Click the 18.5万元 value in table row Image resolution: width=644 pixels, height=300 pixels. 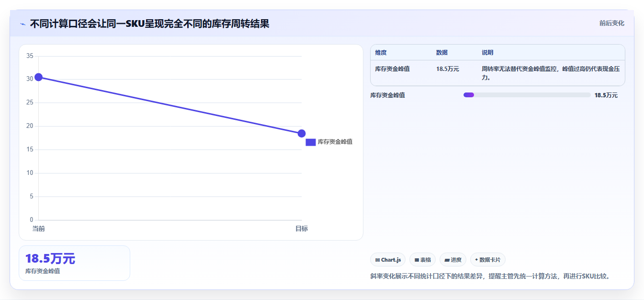click(x=448, y=69)
